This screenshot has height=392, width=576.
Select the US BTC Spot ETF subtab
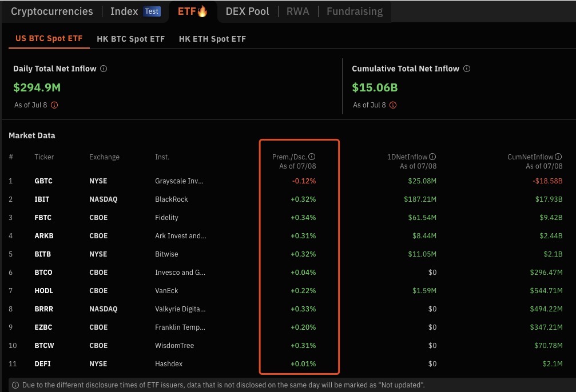tap(49, 38)
